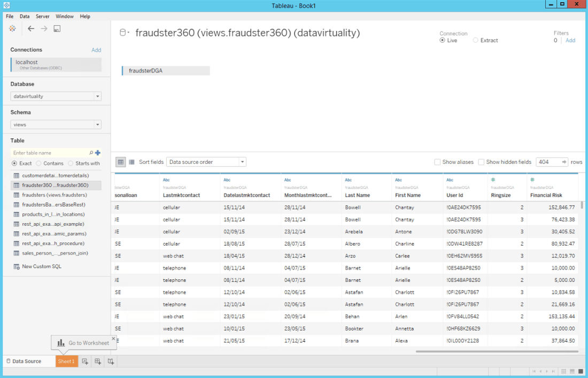Open the Server menu
Image resolution: width=588 pixels, height=378 pixels.
[x=43, y=17]
